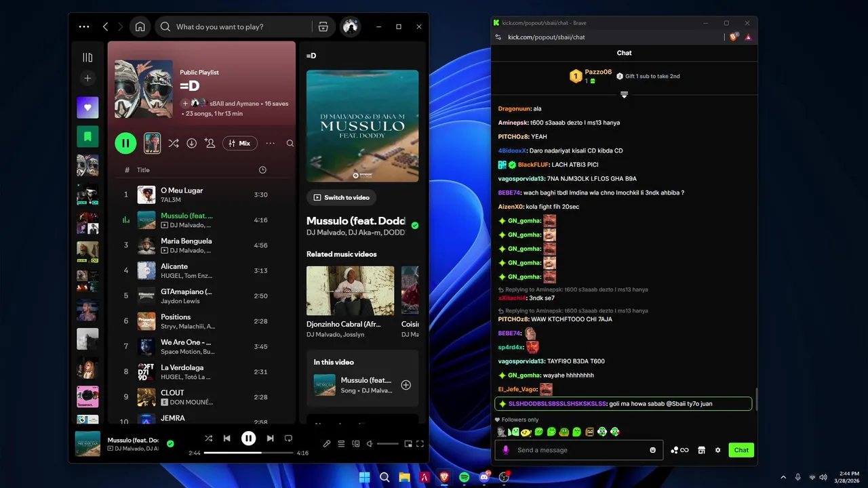Open Your Episodes green bookmark tile
The width and height of the screenshot is (868, 488).
coord(87,136)
